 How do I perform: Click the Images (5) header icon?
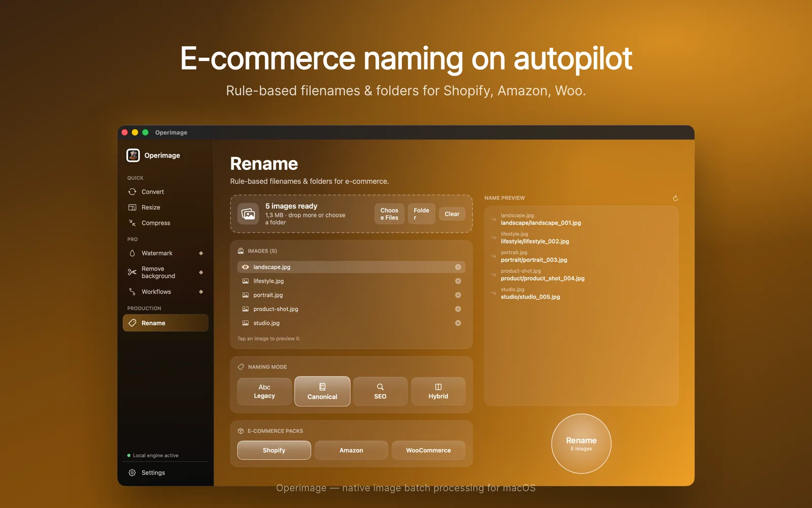click(x=241, y=251)
